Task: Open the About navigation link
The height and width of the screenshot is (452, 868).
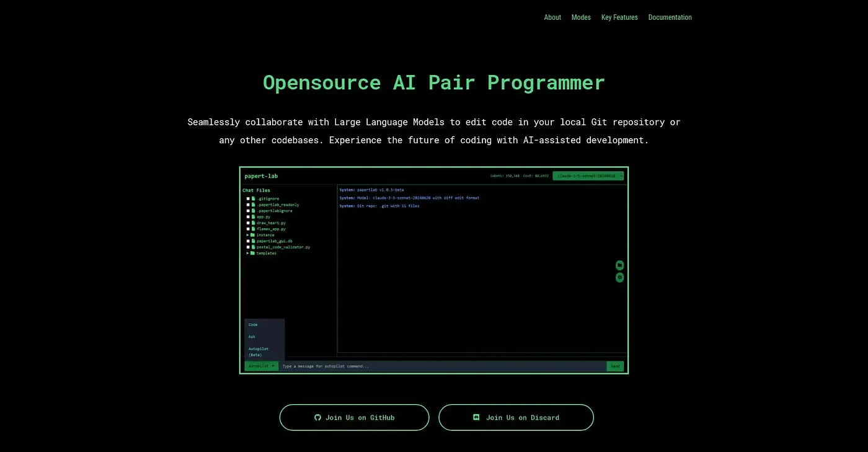Action: pos(552,17)
